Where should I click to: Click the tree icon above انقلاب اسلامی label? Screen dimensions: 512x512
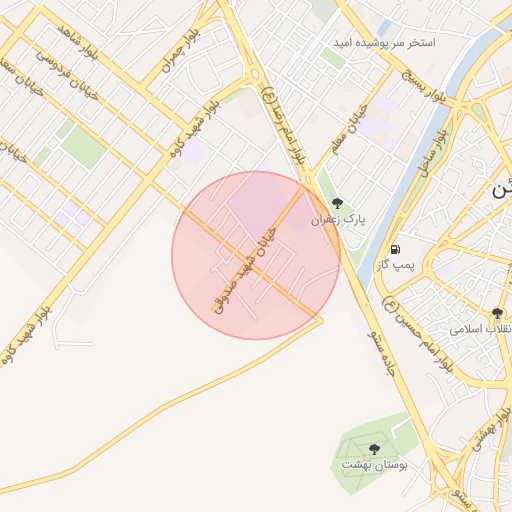[x=497, y=313]
